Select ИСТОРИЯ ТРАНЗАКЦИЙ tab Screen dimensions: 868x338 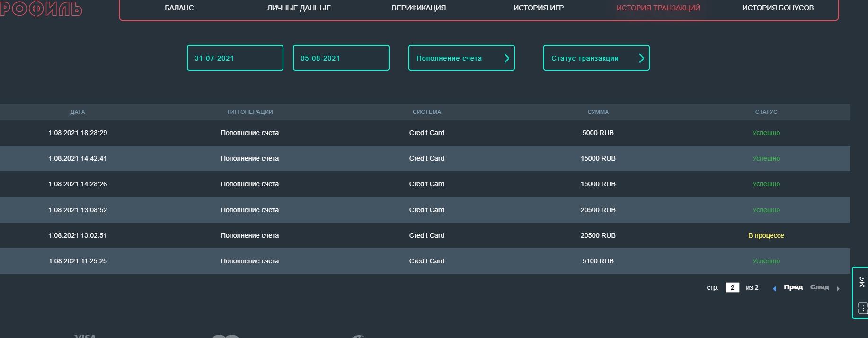coord(658,8)
